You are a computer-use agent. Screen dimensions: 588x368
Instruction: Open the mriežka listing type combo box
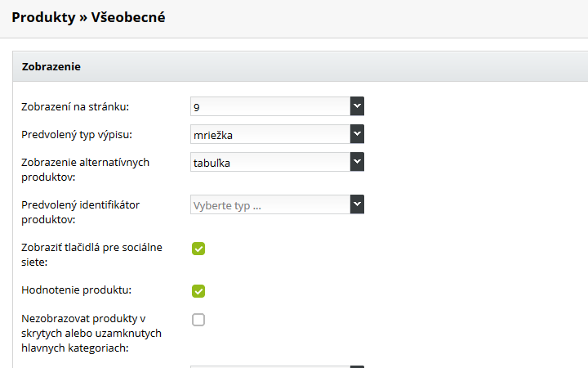(277, 134)
